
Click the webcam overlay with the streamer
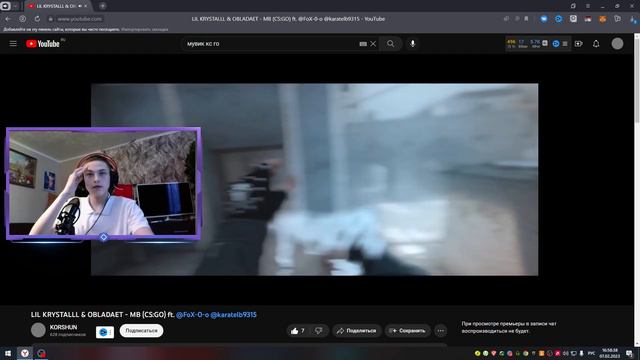(103, 183)
